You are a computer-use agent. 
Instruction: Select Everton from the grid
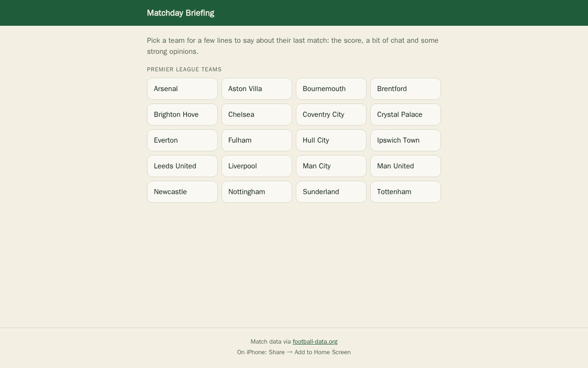click(x=182, y=140)
